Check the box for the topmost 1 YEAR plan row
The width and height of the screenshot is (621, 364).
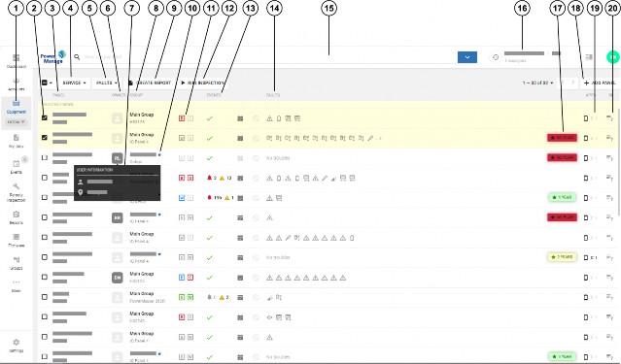45,197
